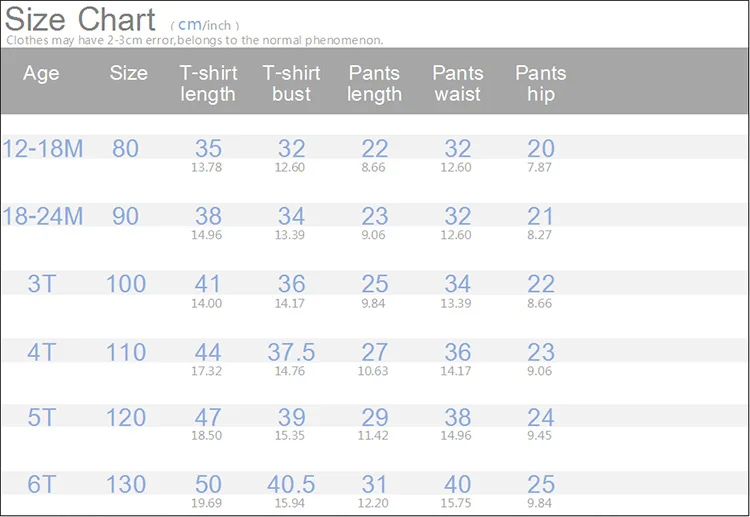The image size is (750, 517).
Task: Select size 130 in the Size column
Action: [126, 485]
